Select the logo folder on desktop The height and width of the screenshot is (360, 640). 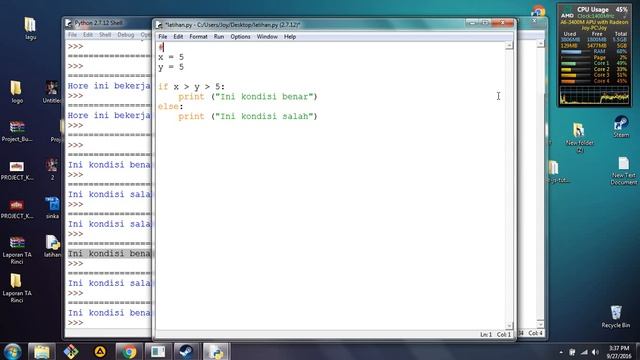(x=17, y=91)
